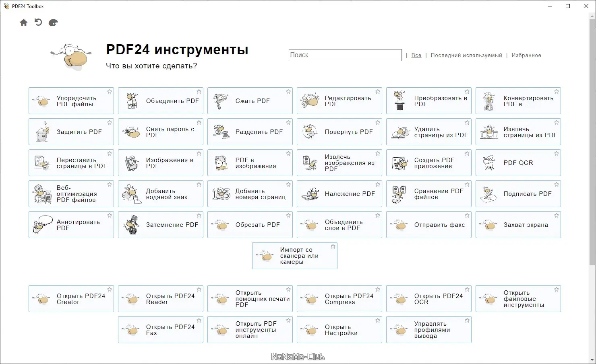Viewport: 596px width, 364px height.
Task: Click the back arrow icon
Action: (38, 23)
